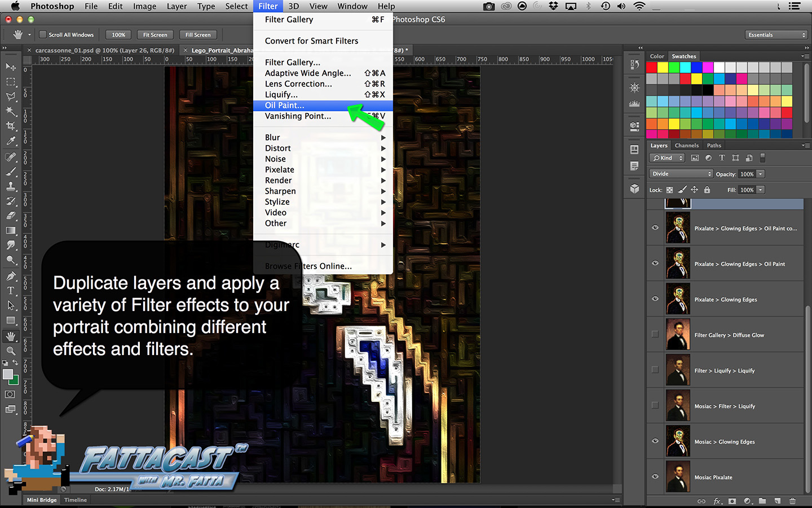
Task: Hide the Oil Paint co... layer
Action: (x=655, y=228)
